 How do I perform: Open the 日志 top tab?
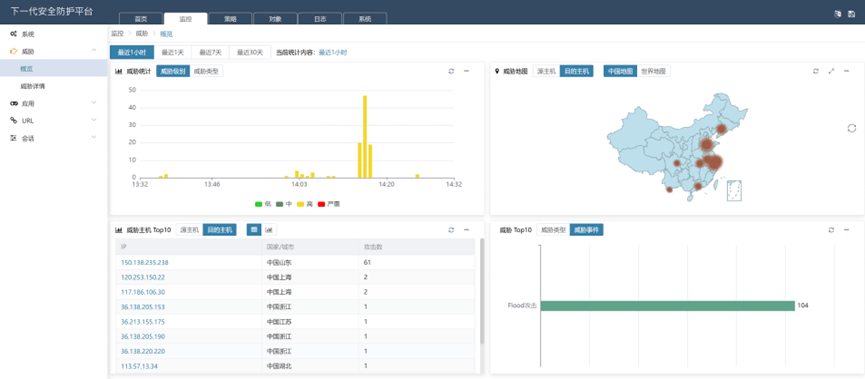coord(320,18)
